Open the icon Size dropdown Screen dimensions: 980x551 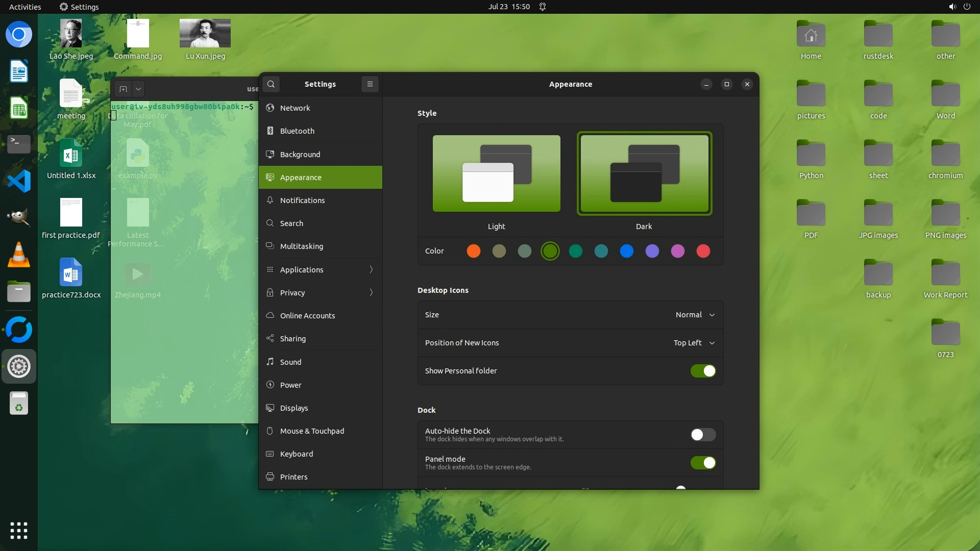[x=695, y=315]
